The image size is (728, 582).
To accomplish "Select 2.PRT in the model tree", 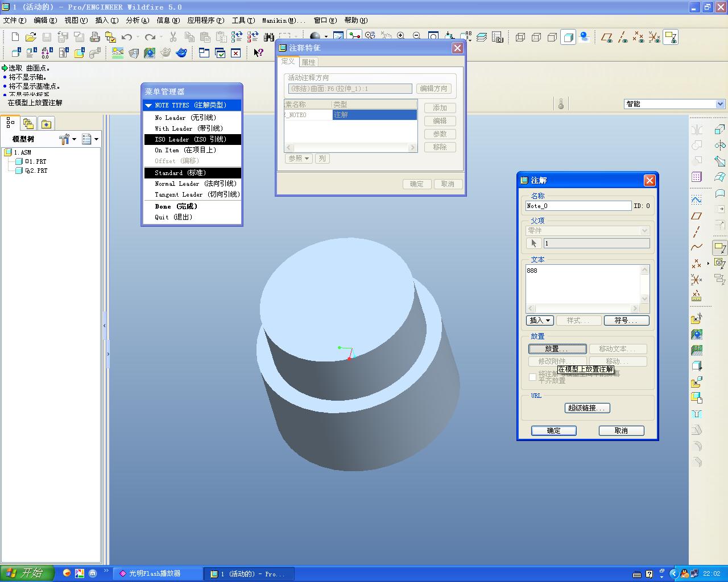I will pyautogui.click(x=39, y=171).
